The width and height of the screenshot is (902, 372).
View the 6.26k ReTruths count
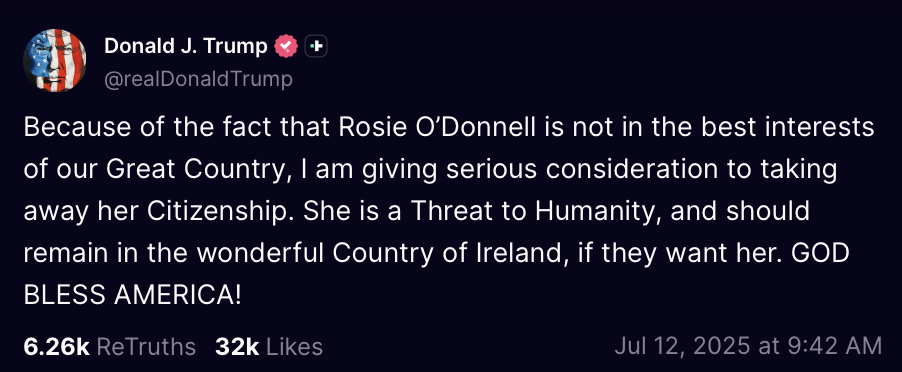56,347
